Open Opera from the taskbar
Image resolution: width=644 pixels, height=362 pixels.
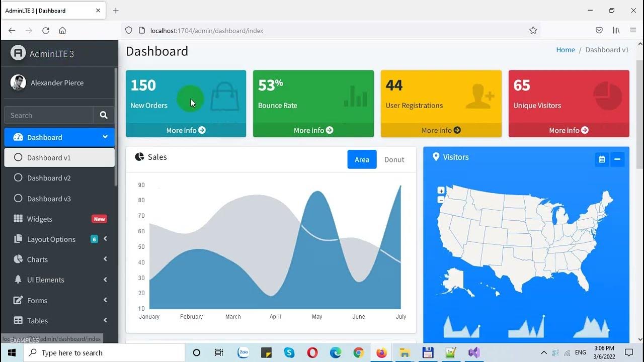(x=312, y=352)
